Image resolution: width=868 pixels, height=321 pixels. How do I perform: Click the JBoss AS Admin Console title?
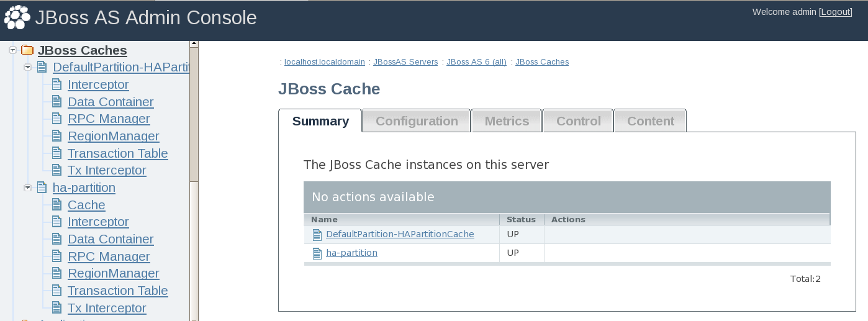pyautogui.click(x=146, y=17)
